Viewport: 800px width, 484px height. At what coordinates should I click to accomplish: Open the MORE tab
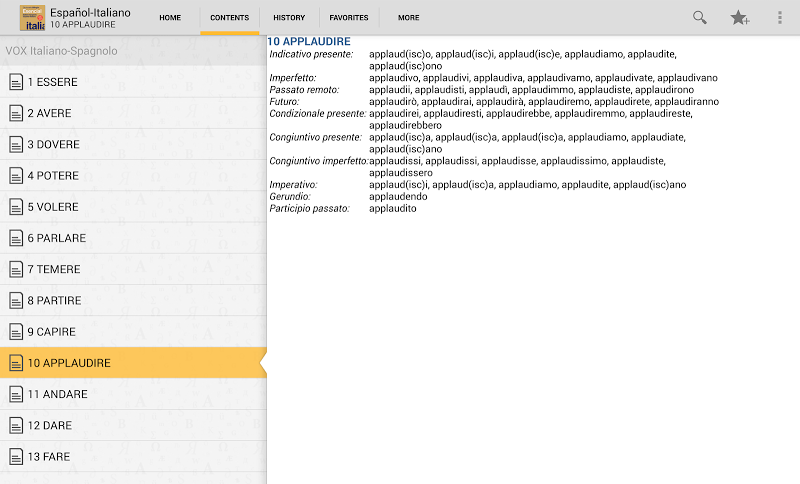409,17
